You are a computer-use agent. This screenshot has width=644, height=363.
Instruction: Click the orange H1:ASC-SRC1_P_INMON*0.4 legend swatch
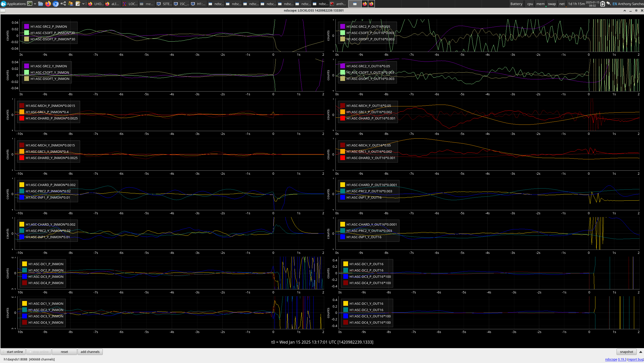(x=22, y=112)
